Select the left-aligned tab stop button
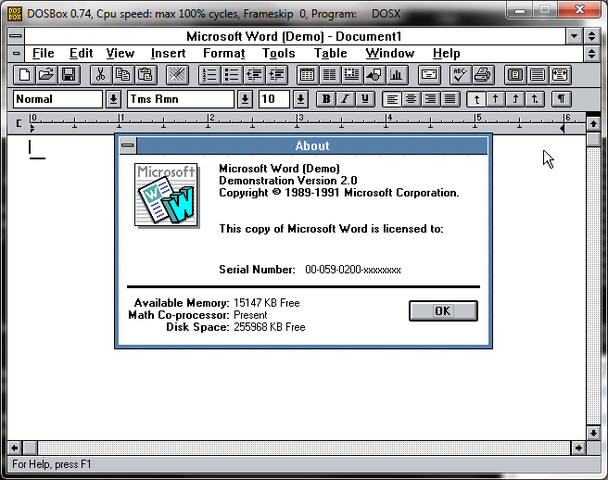 click(477, 99)
